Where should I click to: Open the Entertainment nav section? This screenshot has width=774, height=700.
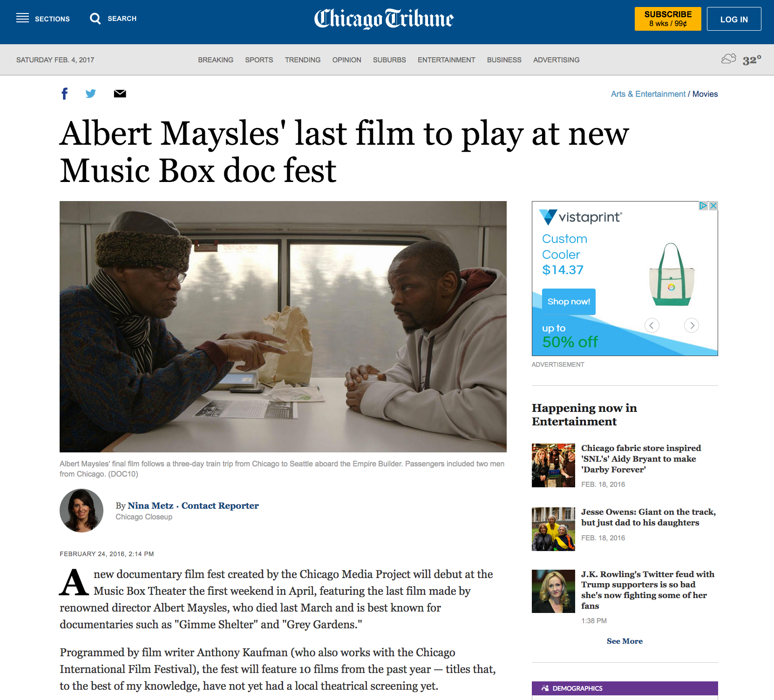(x=446, y=60)
